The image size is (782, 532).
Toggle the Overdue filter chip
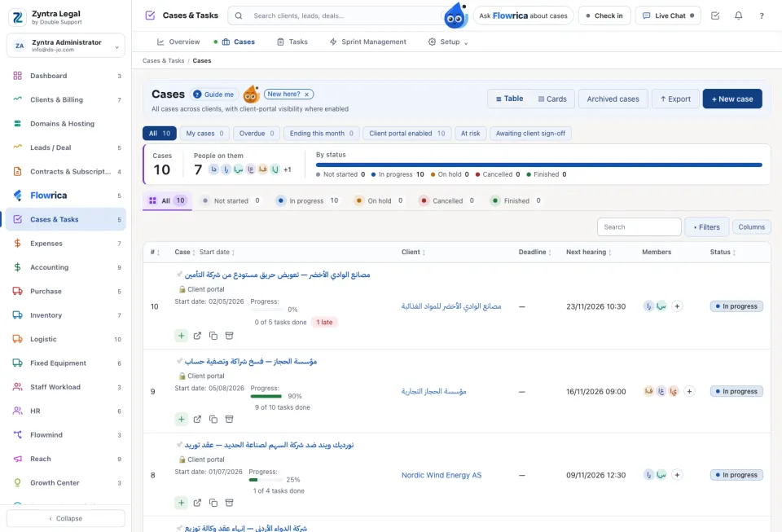(257, 133)
